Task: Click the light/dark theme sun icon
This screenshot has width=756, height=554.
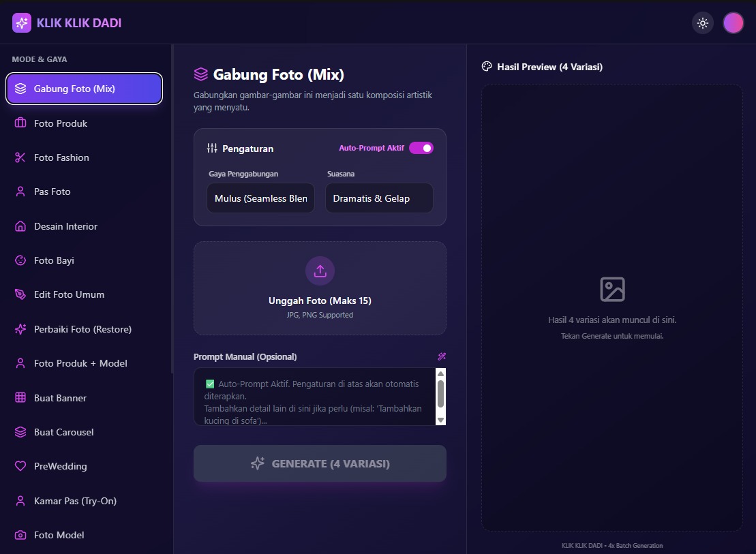Action: [703, 23]
